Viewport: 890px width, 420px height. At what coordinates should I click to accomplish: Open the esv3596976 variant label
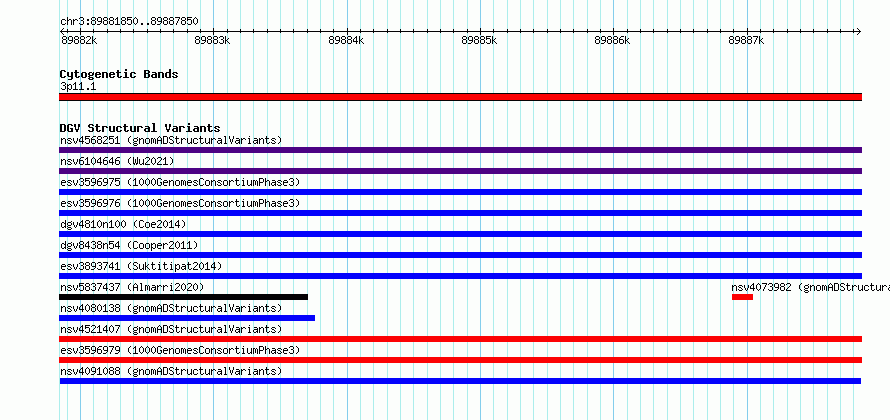coord(180,203)
